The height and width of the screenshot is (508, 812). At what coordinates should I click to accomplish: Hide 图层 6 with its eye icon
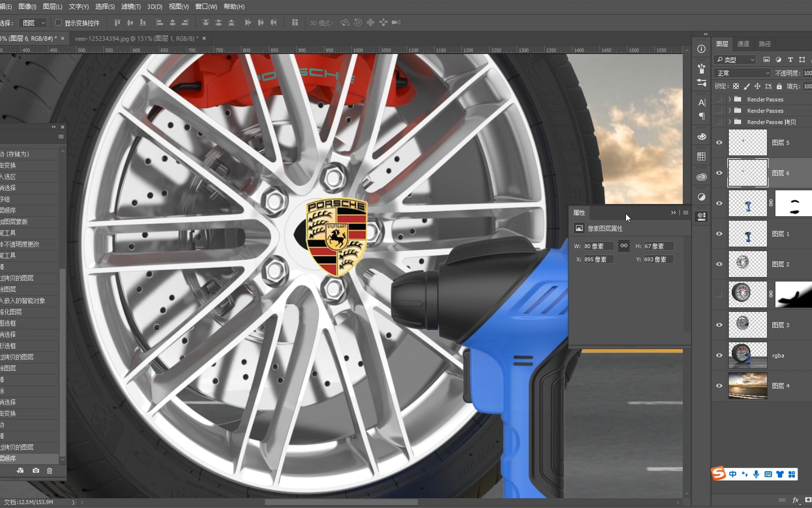click(719, 173)
